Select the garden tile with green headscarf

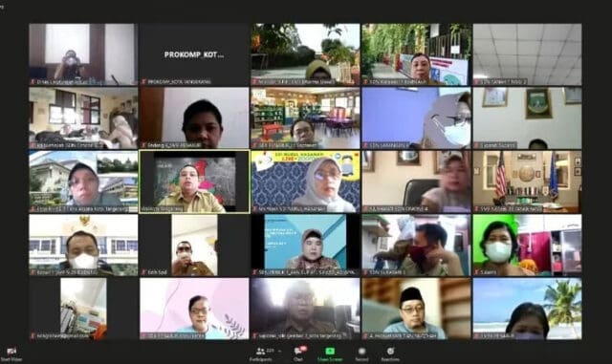click(x=305, y=54)
